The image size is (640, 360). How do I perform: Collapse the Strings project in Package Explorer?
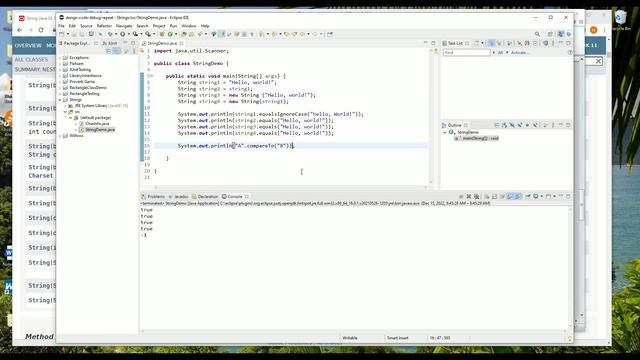tap(60, 100)
